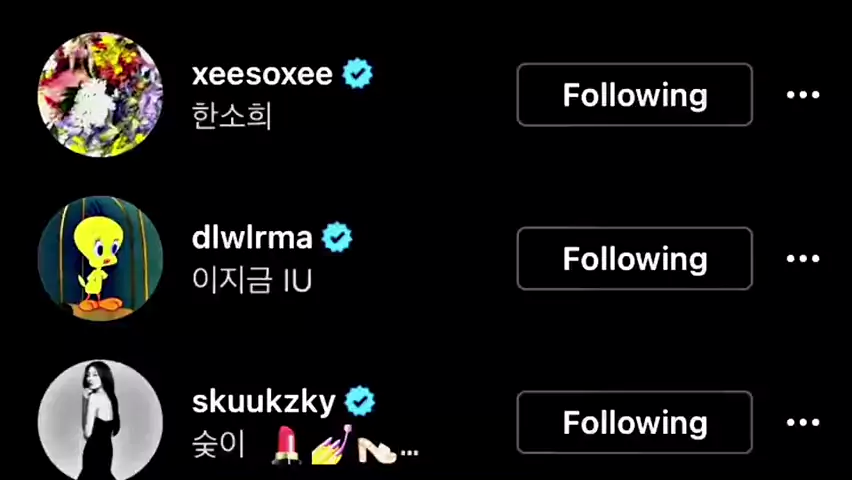
Task: Open the xeesoxee username link
Action: 262,74
